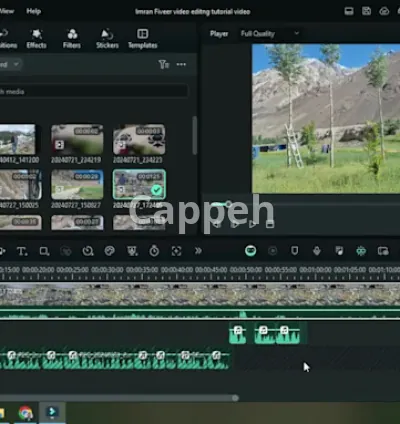The width and height of the screenshot is (400, 424).
Task: Select thumbnail ending 40727_150025
Action: [20, 184]
